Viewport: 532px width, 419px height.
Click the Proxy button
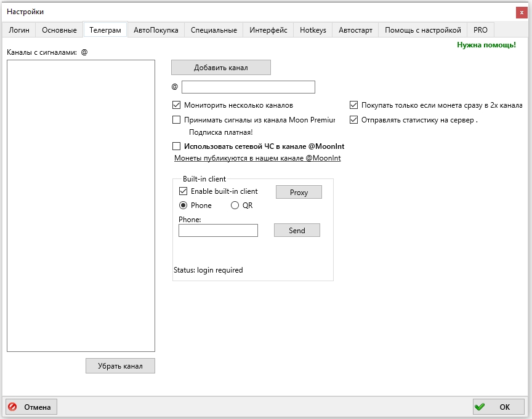[299, 192]
